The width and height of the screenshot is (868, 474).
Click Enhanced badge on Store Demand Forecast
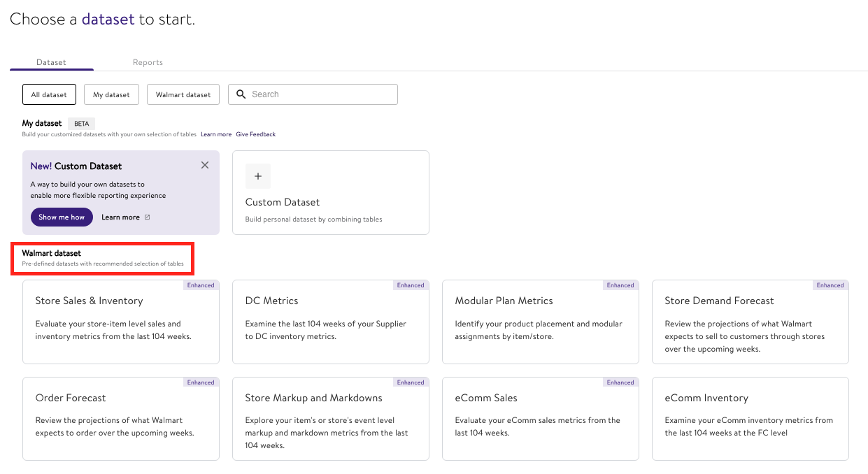(x=830, y=285)
